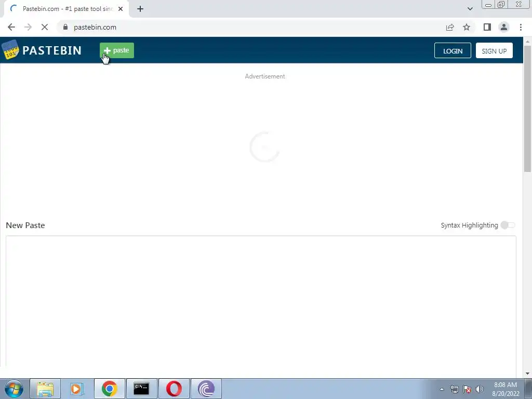The height and width of the screenshot is (399, 532).
Task: Open the Action Center flag icon
Action: tap(467, 389)
